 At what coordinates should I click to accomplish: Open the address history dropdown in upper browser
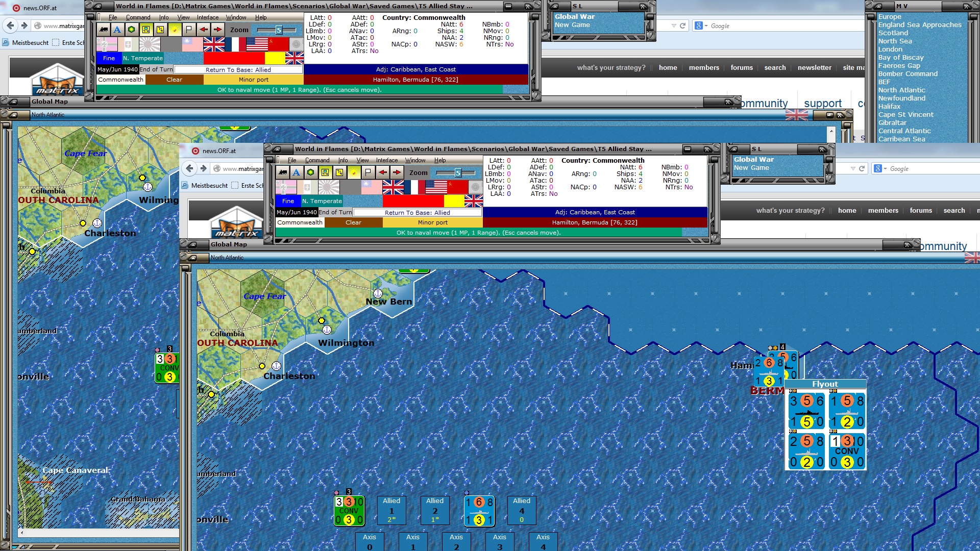[674, 26]
